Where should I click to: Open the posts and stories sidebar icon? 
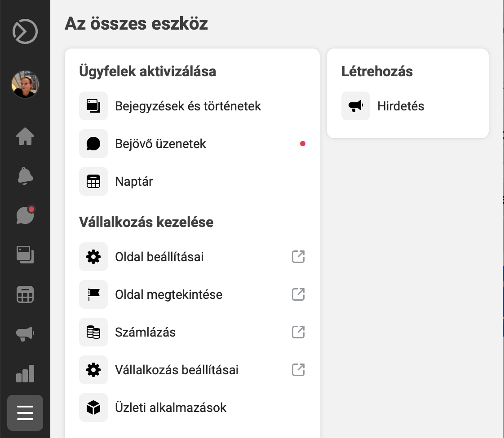pyautogui.click(x=25, y=255)
